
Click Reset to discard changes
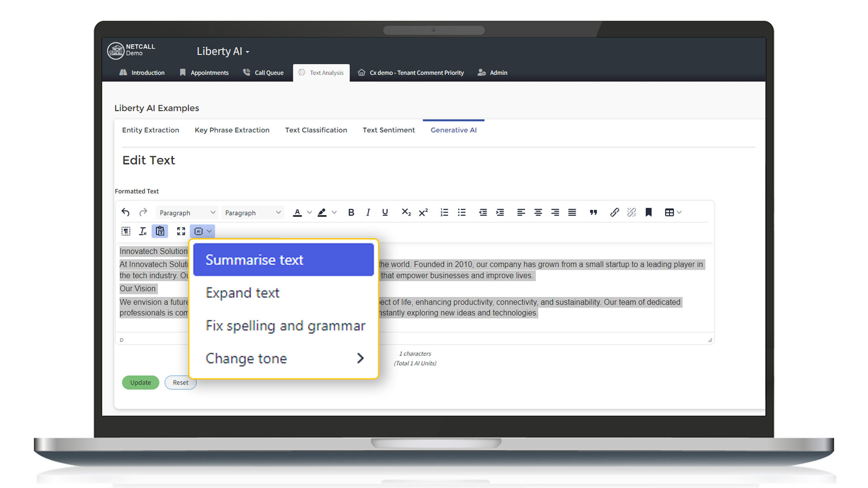pyautogui.click(x=180, y=382)
